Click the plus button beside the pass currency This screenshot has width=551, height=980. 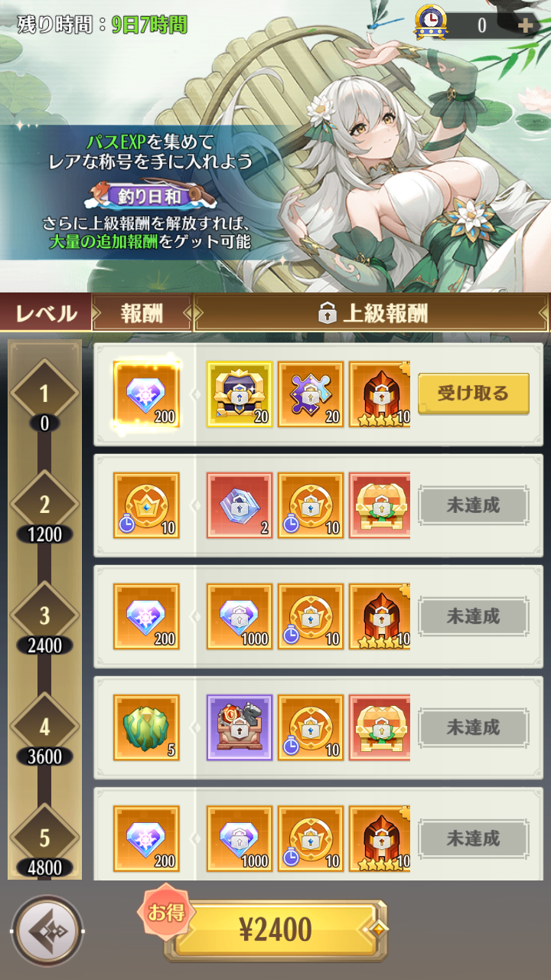point(526,25)
